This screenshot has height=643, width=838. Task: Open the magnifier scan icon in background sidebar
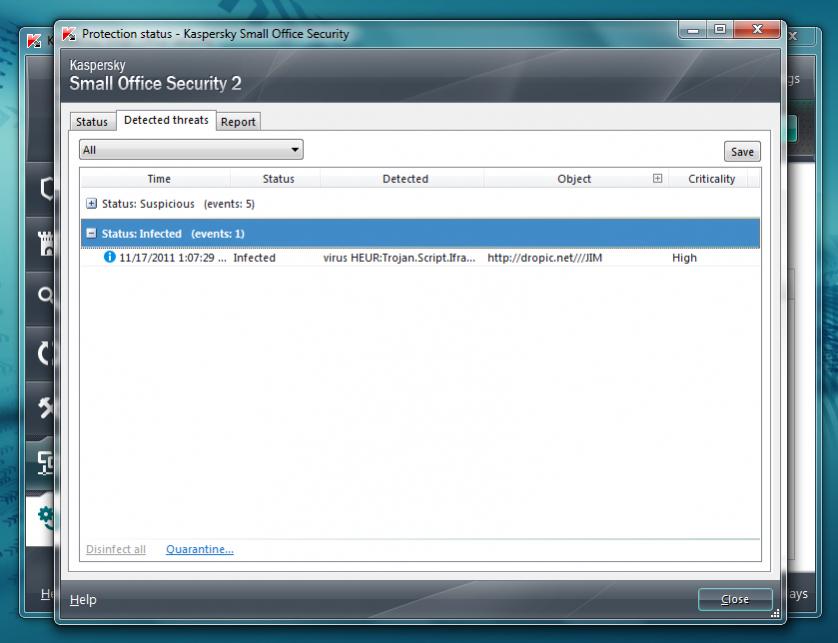pos(46,295)
